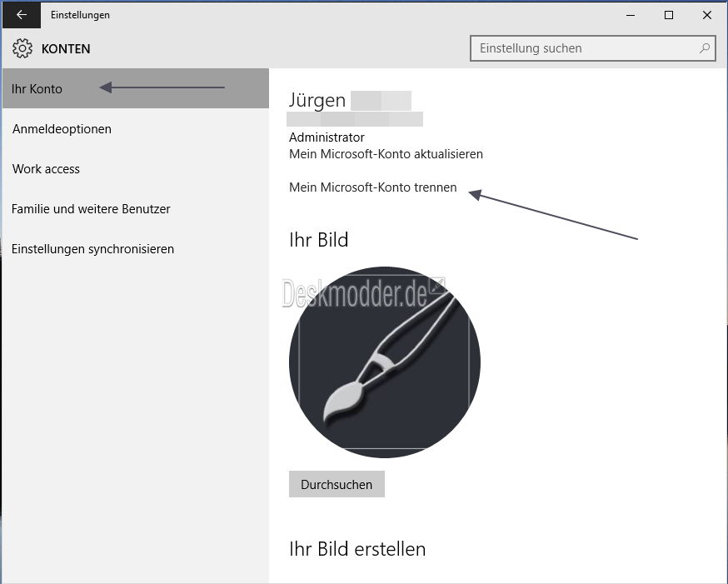
Task: Click 'Mein Microsoft-Konto aktualisieren' link
Action: point(386,154)
